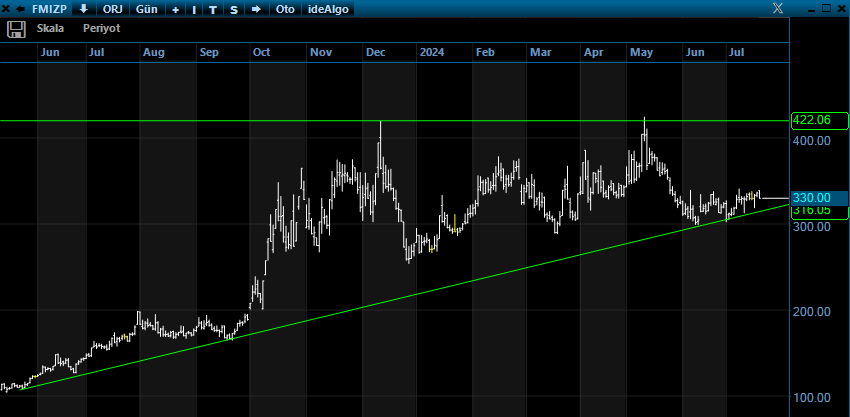850x417 pixels.
Task: Click the 100.00 price axis label
Action: click(812, 397)
